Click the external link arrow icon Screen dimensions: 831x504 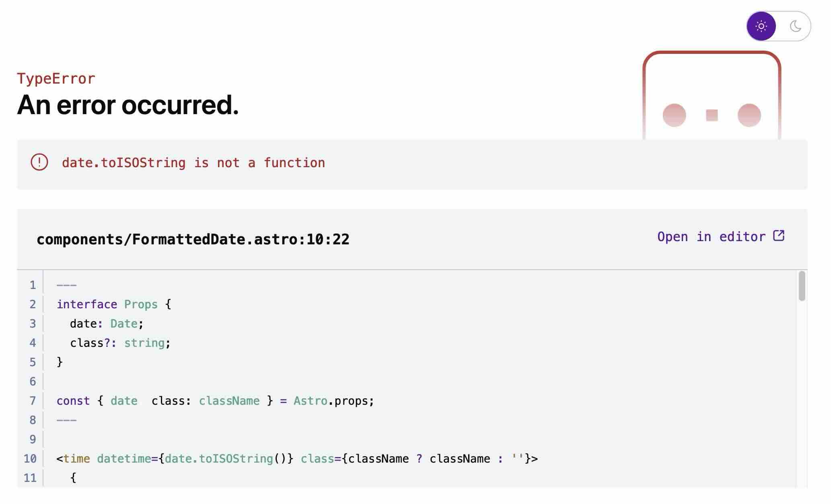pos(779,236)
